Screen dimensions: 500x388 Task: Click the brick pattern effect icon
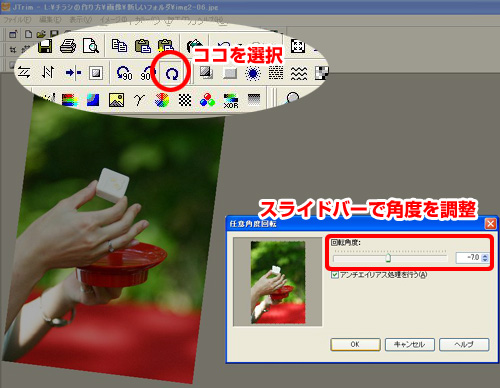[276, 73]
